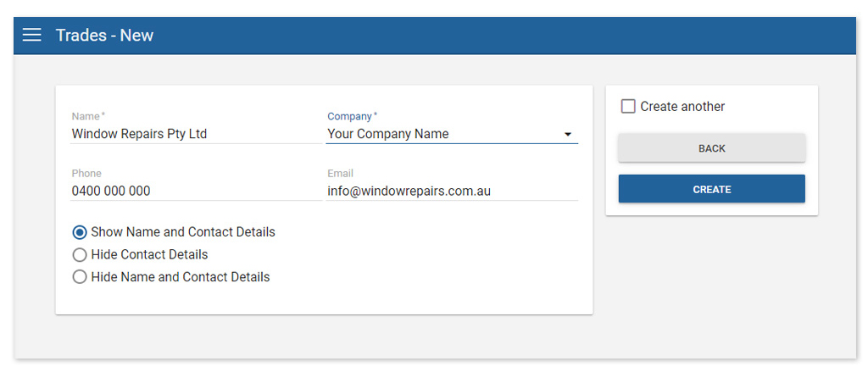Click the CREATE button
Image resolution: width=868 pixels, height=378 pixels.
point(711,189)
